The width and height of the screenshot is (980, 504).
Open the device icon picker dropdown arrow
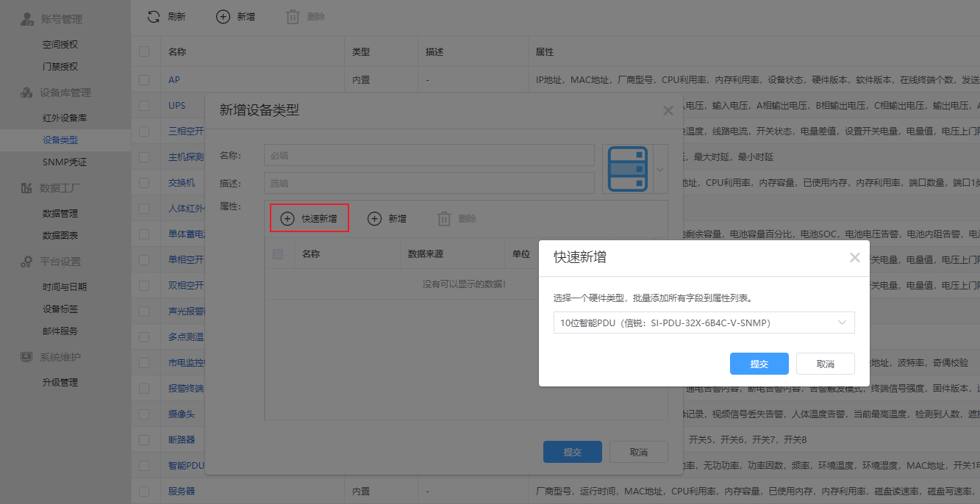point(659,169)
